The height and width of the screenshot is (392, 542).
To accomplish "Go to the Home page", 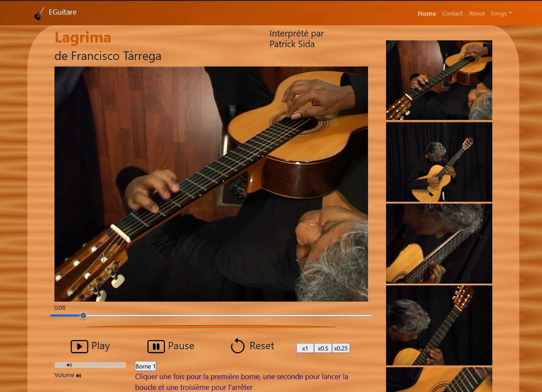I will tap(427, 14).
